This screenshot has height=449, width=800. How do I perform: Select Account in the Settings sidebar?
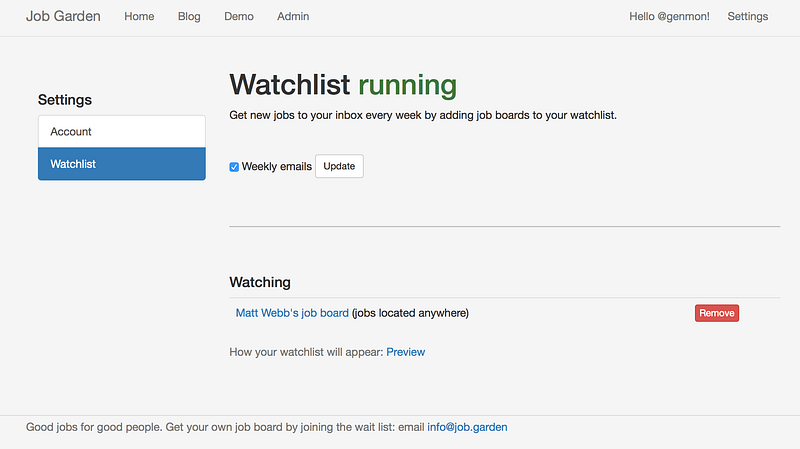coord(121,132)
